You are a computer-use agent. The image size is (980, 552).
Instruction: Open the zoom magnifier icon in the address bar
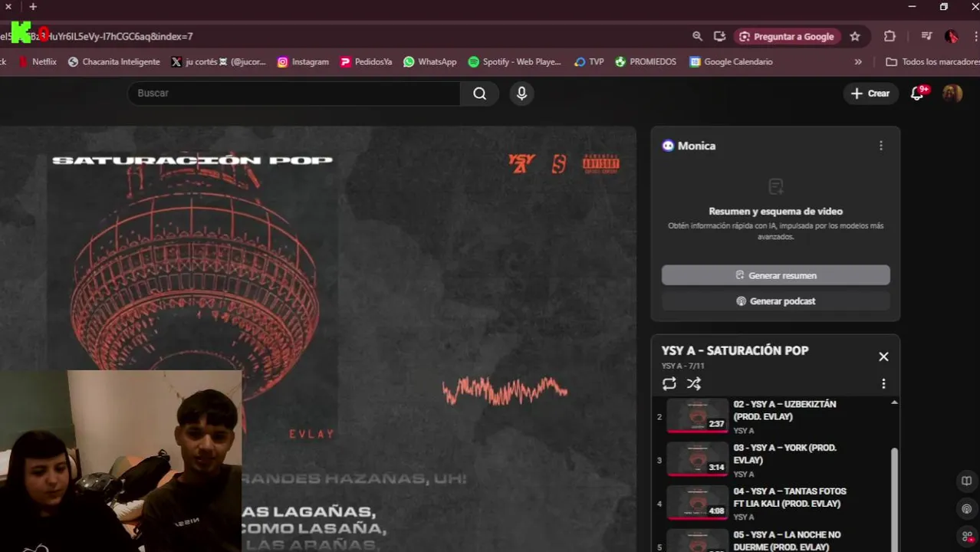pyautogui.click(x=697, y=36)
